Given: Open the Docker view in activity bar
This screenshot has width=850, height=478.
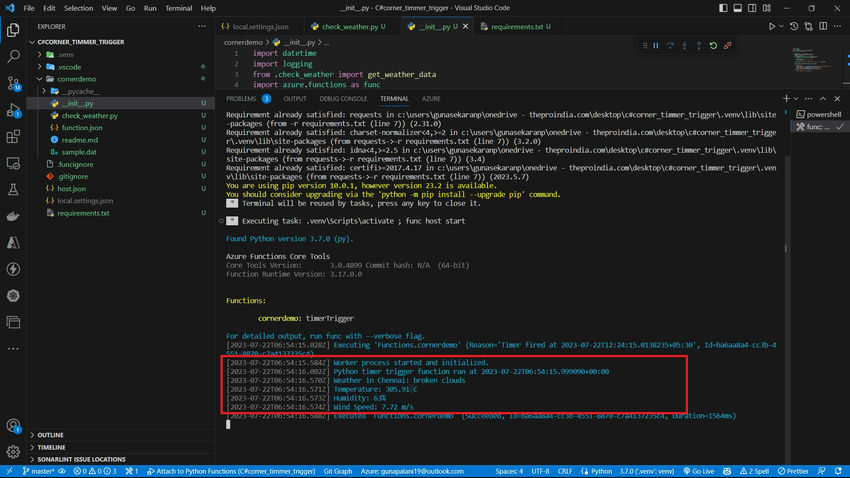Looking at the screenshot, I should click(x=14, y=215).
